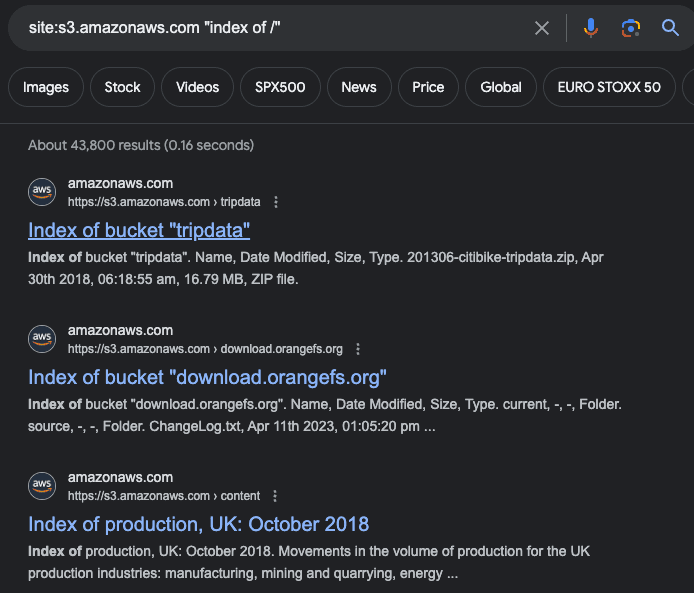Click the About 43,800 results text
694x593 pixels.
click(141, 145)
